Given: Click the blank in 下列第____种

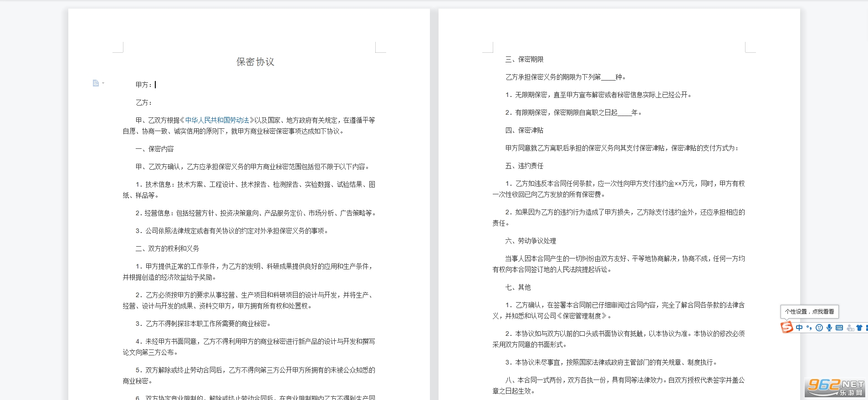Looking at the screenshot, I should 608,77.
